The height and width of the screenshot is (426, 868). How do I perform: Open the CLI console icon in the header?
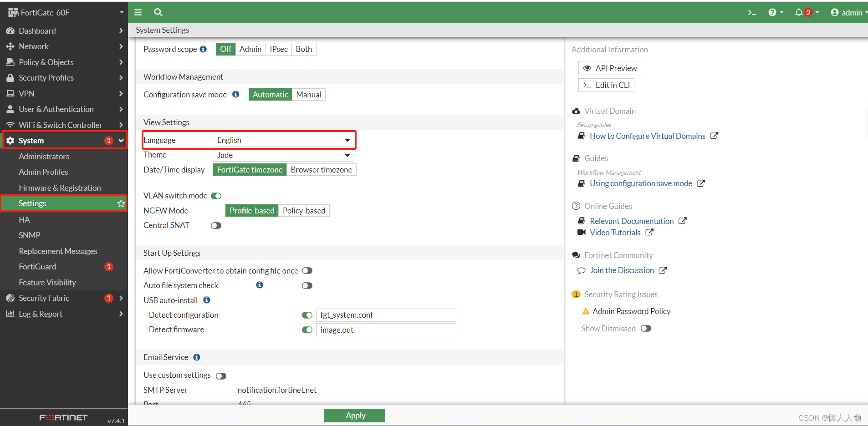click(752, 13)
